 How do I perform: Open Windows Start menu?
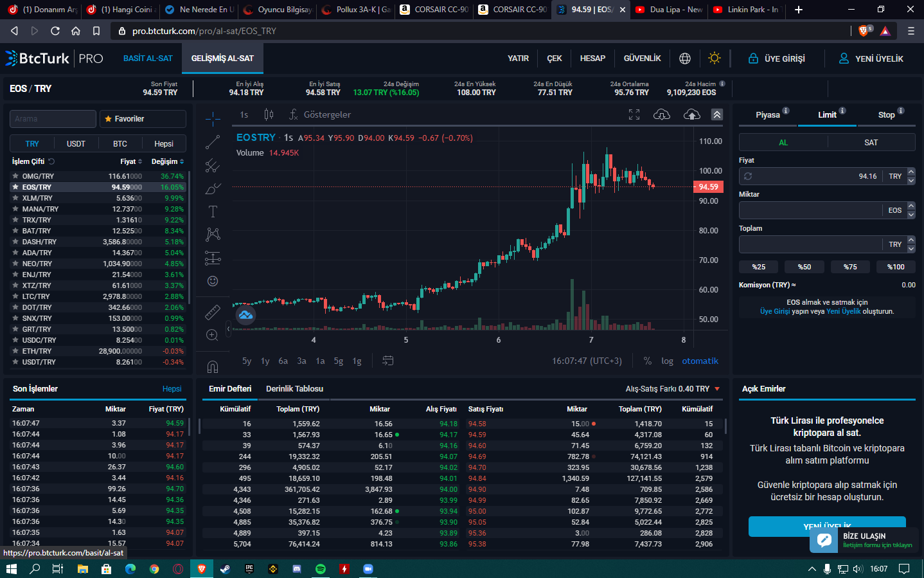pos(11,569)
